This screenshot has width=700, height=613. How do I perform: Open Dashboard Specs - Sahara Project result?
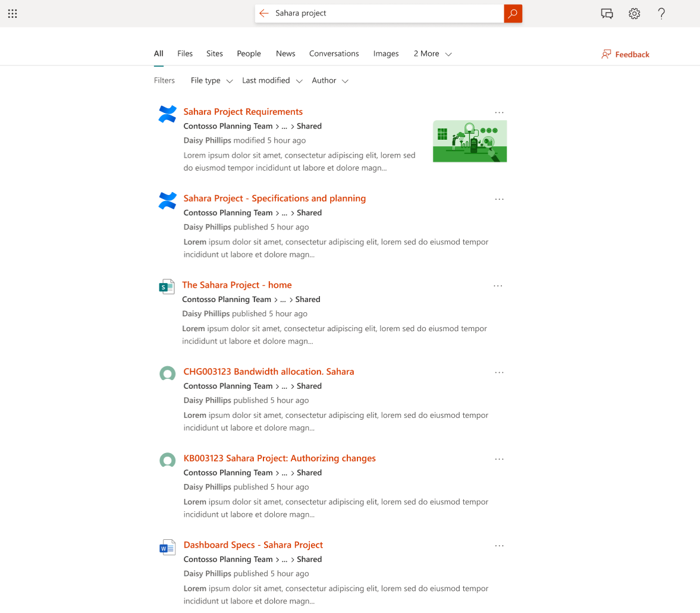click(x=253, y=545)
